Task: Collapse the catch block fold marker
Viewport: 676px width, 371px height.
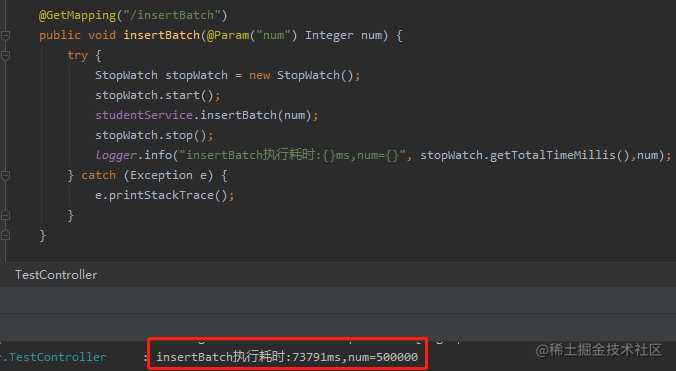Action: click(x=5, y=175)
